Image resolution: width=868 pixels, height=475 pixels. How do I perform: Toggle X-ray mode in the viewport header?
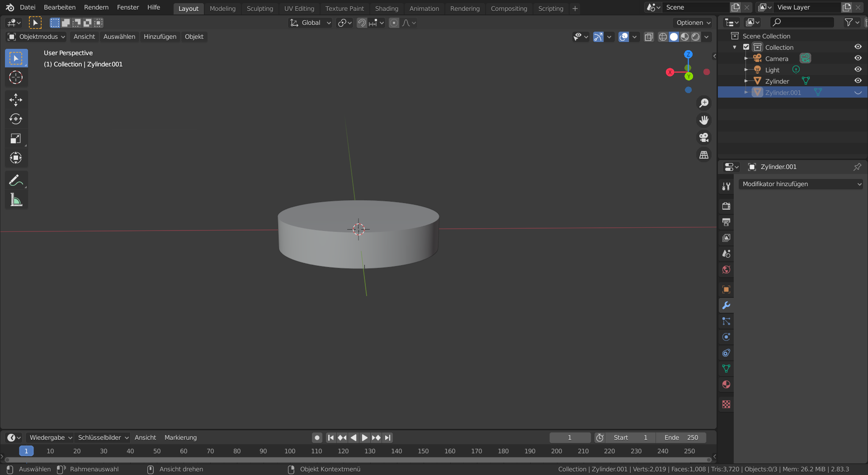[x=649, y=37]
